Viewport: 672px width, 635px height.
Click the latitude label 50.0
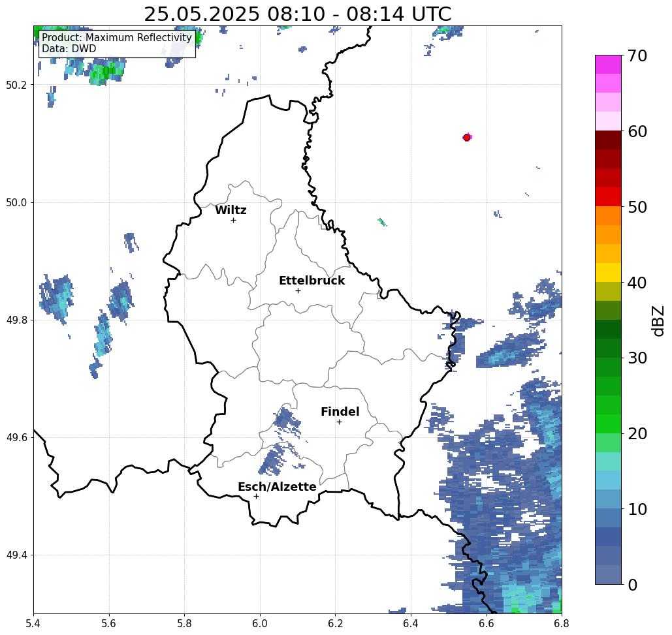coord(16,202)
